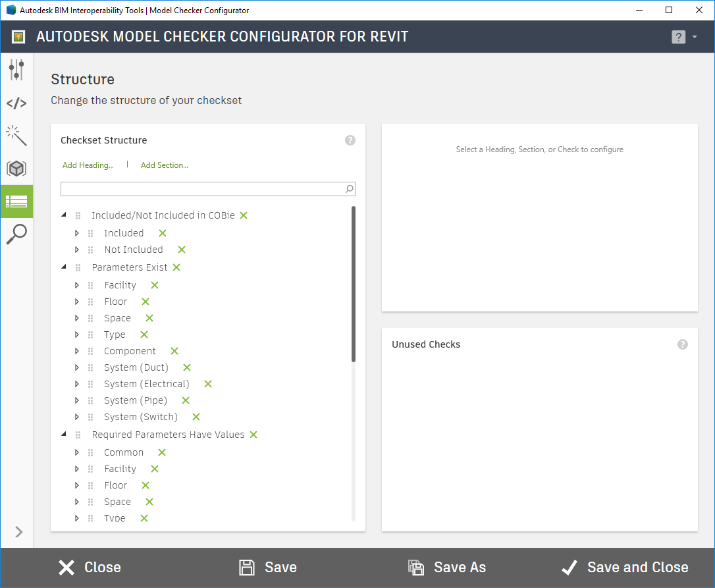
Task: Expand the Included section
Action: click(x=76, y=233)
